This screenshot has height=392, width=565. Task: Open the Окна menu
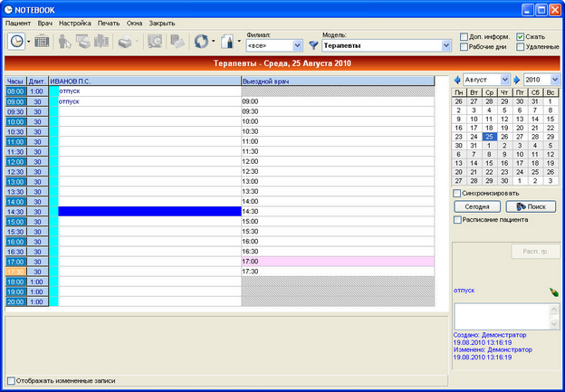tap(134, 24)
